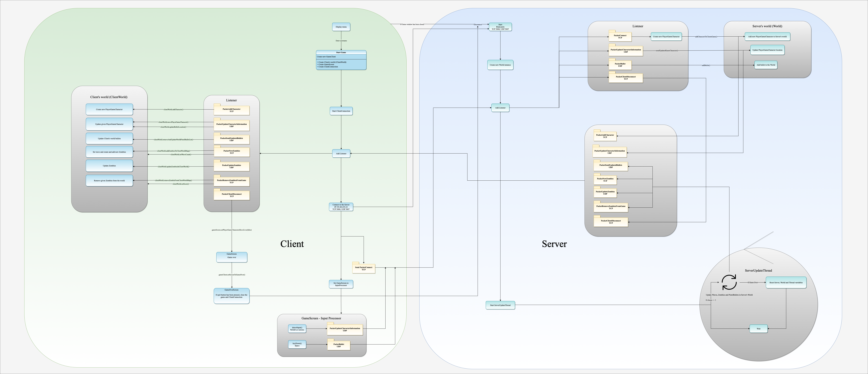Viewport: 868px width, 374px height.
Task: Click the Create new World instance node
Action: click(x=500, y=65)
